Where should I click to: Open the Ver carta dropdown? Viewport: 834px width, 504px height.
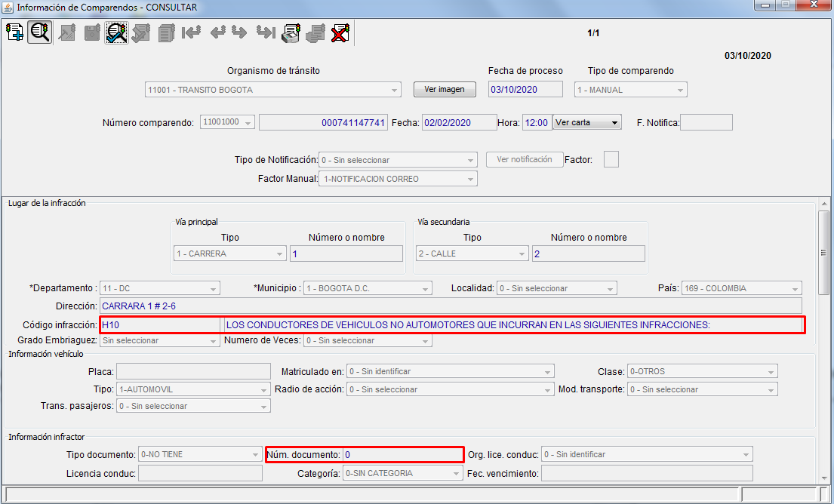pyautogui.click(x=586, y=122)
